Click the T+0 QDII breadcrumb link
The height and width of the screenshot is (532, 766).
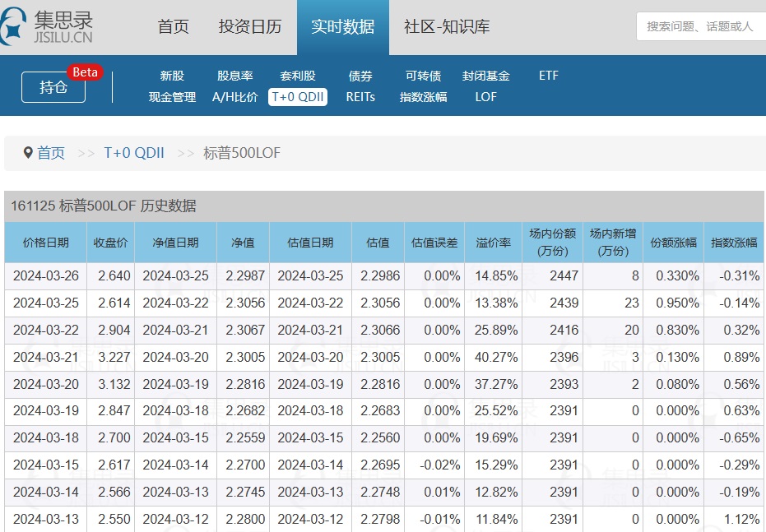pyautogui.click(x=134, y=153)
